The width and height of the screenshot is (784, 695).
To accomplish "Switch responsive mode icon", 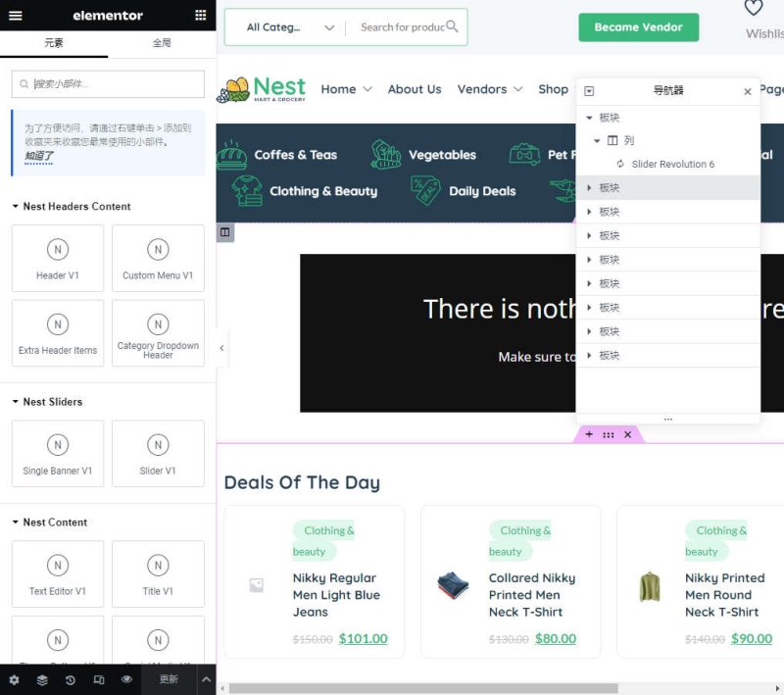I will click(x=99, y=679).
